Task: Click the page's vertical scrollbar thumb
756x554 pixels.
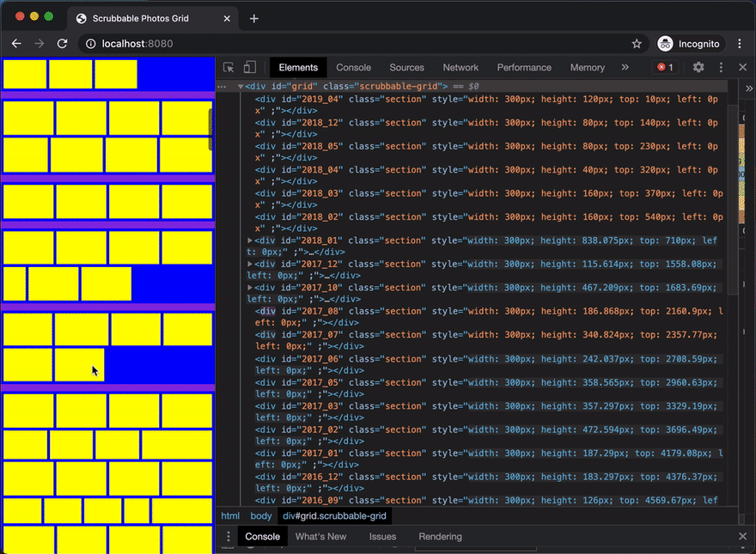Action: 210,129
